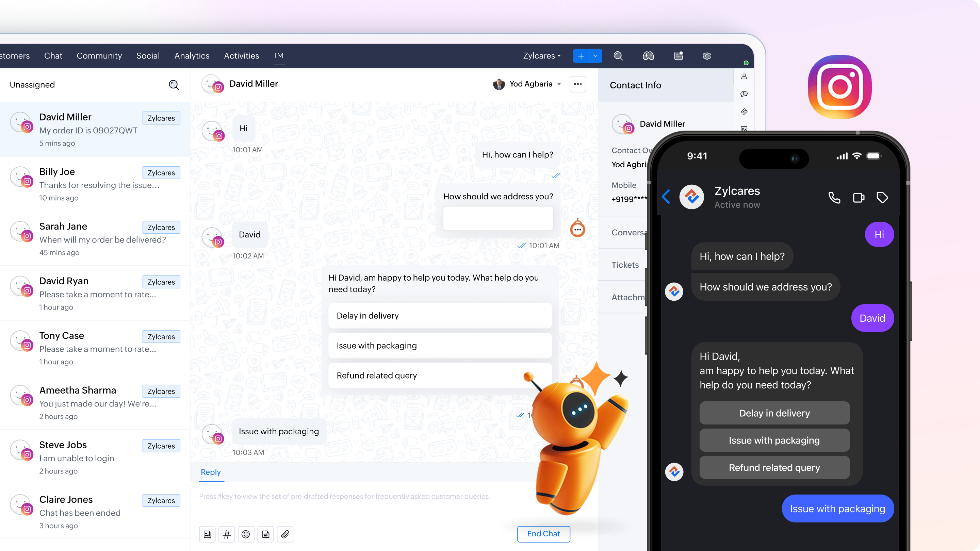Tap the video call icon on phone
The width and height of the screenshot is (980, 551).
click(858, 197)
